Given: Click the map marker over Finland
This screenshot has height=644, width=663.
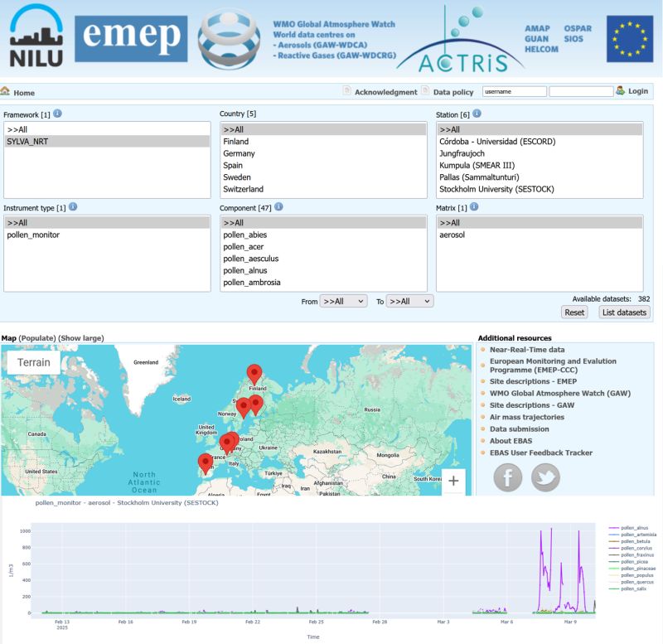Looking at the screenshot, I should [254, 374].
